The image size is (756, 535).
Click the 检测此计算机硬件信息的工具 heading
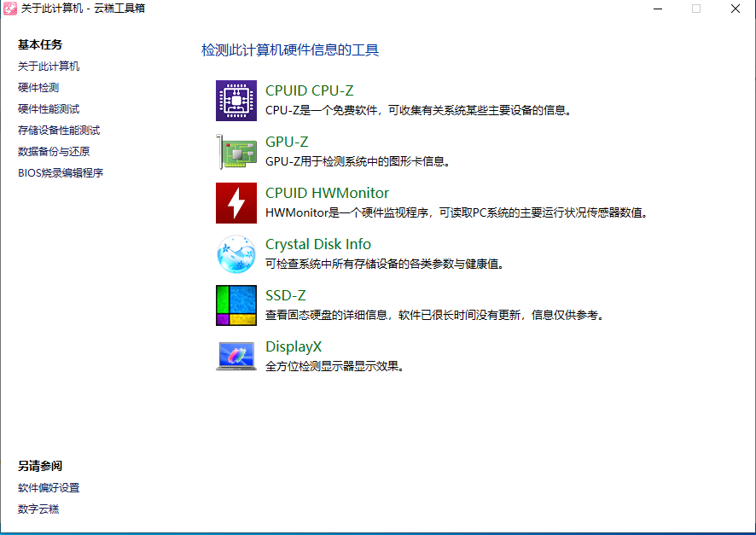coord(290,49)
